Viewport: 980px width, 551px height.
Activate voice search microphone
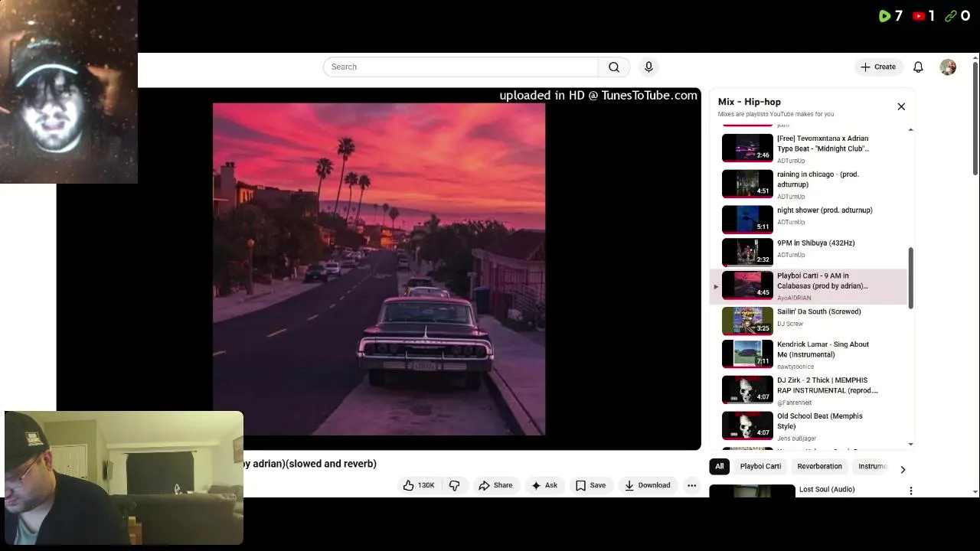(x=648, y=67)
